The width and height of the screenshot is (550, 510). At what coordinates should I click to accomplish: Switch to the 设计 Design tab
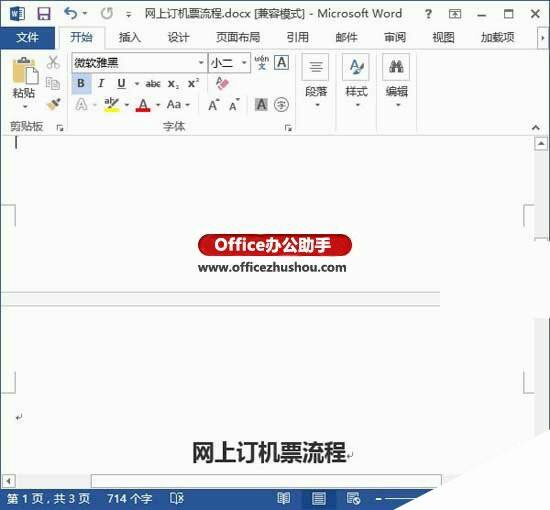pyautogui.click(x=178, y=37)
